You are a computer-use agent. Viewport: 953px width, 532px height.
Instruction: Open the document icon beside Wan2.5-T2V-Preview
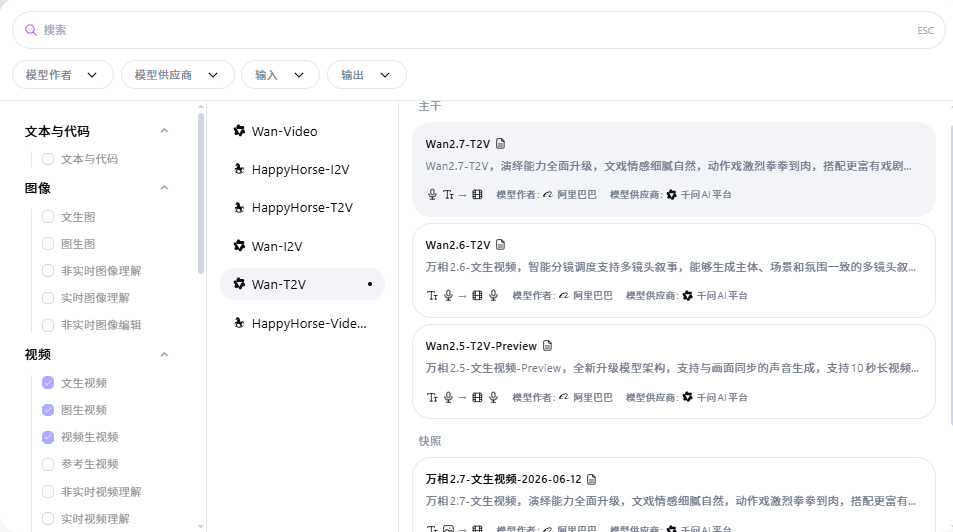547,345
